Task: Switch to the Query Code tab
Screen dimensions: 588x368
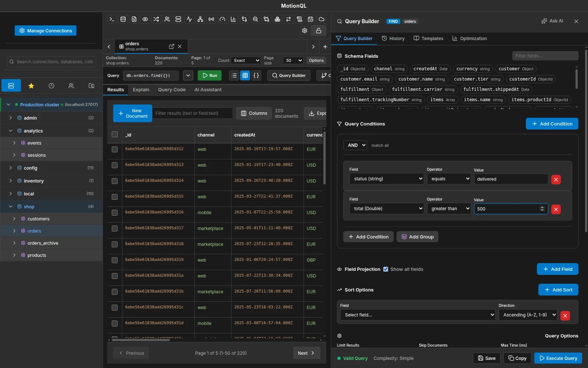Action: coord(172,90)
